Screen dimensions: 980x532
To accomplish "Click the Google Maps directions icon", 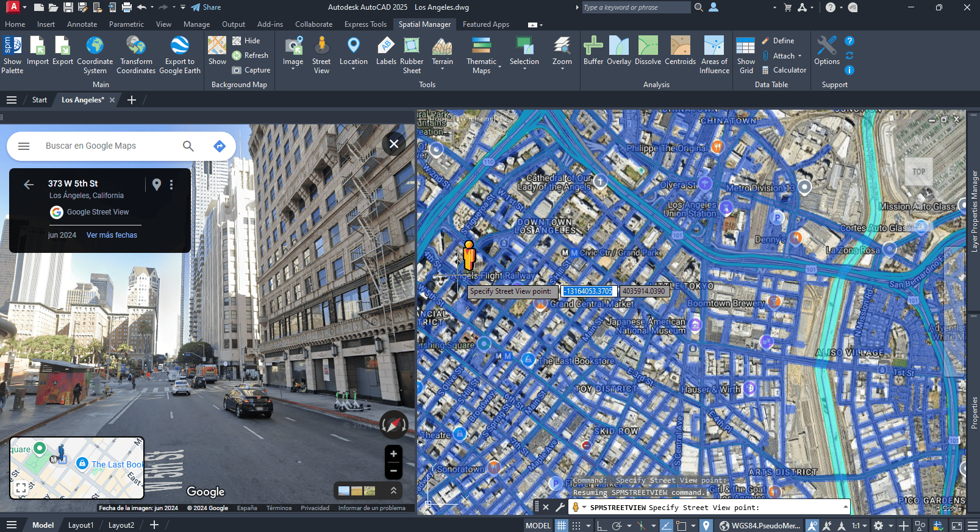I will pos(220,146).
